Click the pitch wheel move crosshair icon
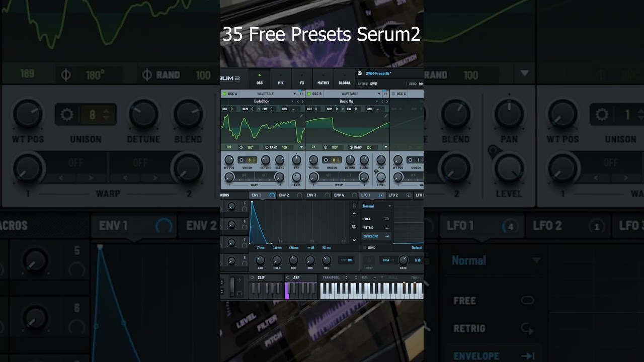Screen dimensions: 644x362 239,280
